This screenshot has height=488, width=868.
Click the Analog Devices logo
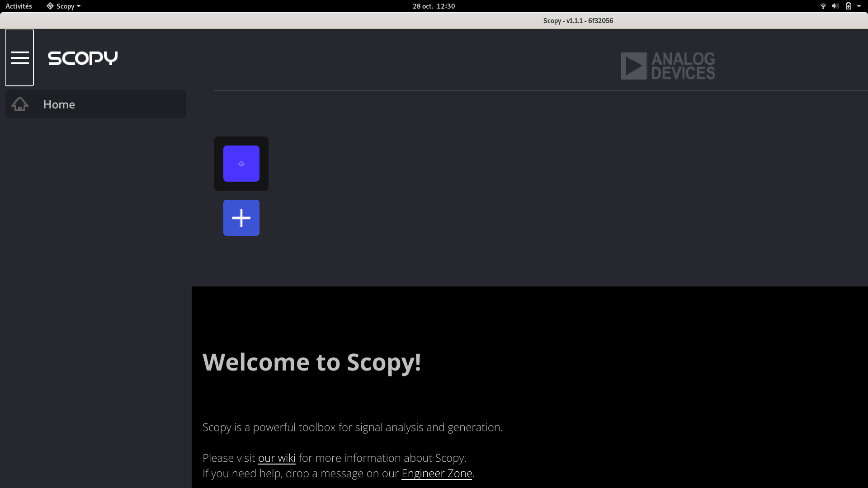(x=668, y=66)
